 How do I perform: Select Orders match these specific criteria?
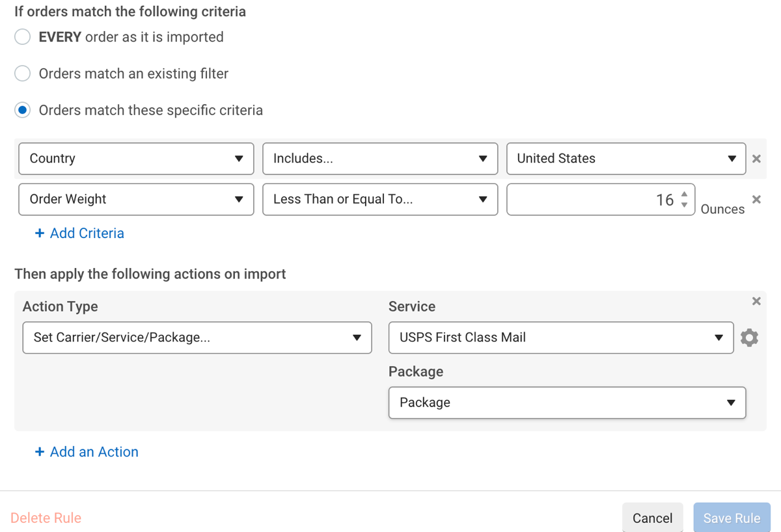(23, 110)
